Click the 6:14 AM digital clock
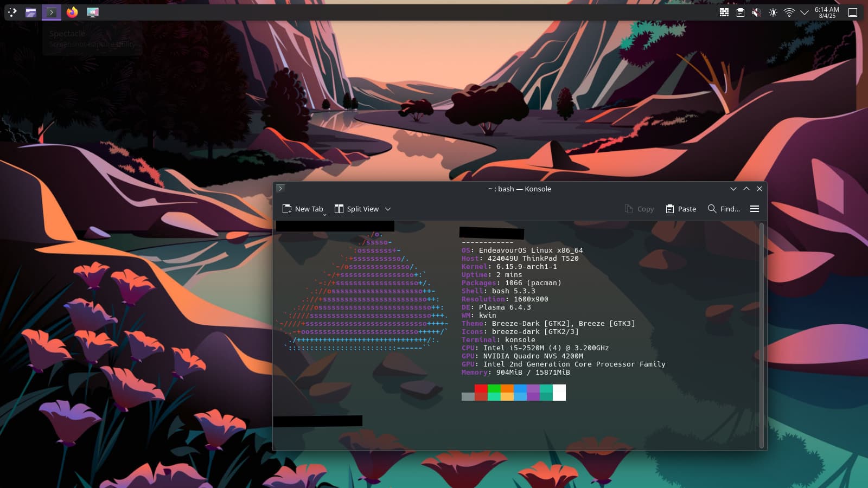 827,12
